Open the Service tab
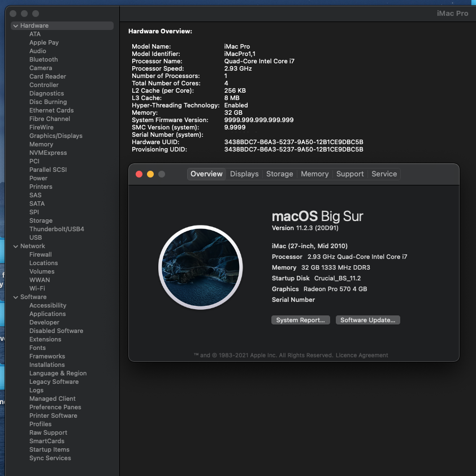This screenshot has height=476, width=476. [x=384, y=174]
